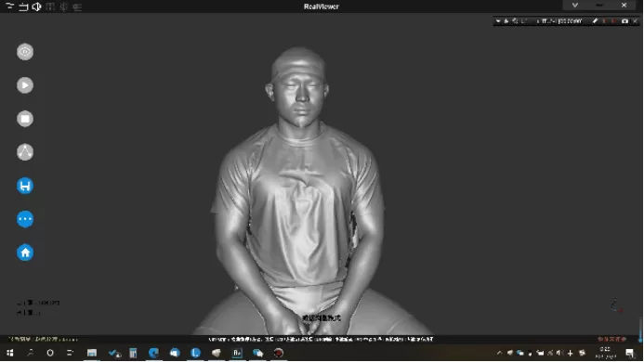Open the small arrow dropdown on recorder bar
This screenshot has height=362, width=644.
498,21
